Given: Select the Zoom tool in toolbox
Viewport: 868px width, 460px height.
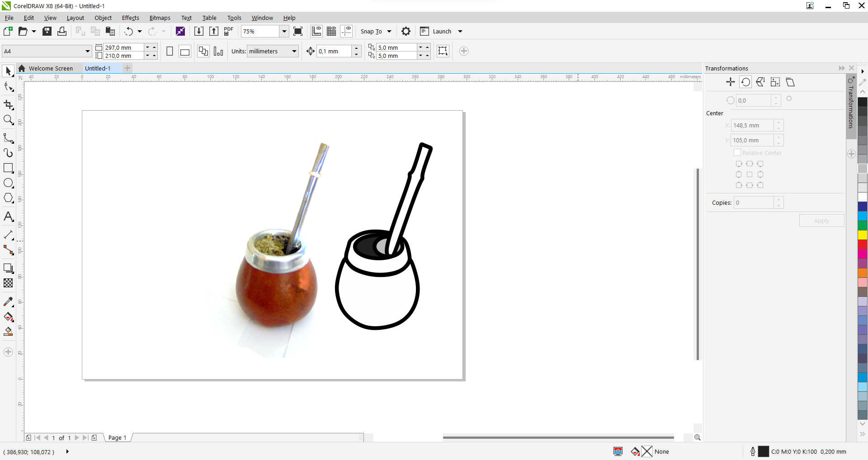Looking at the screenshot, I should (x=8, y=120).
